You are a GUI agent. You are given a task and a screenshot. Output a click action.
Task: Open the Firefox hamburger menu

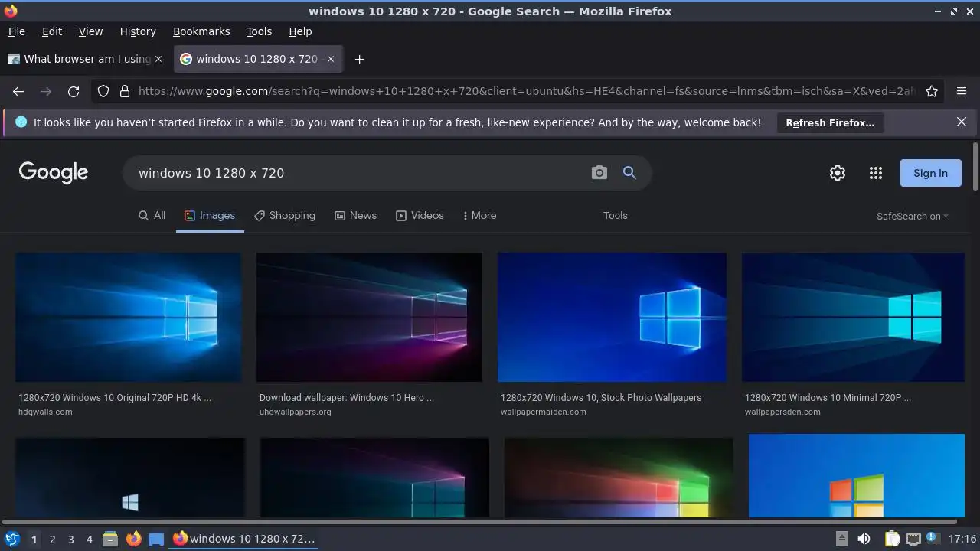pos(962,91)
